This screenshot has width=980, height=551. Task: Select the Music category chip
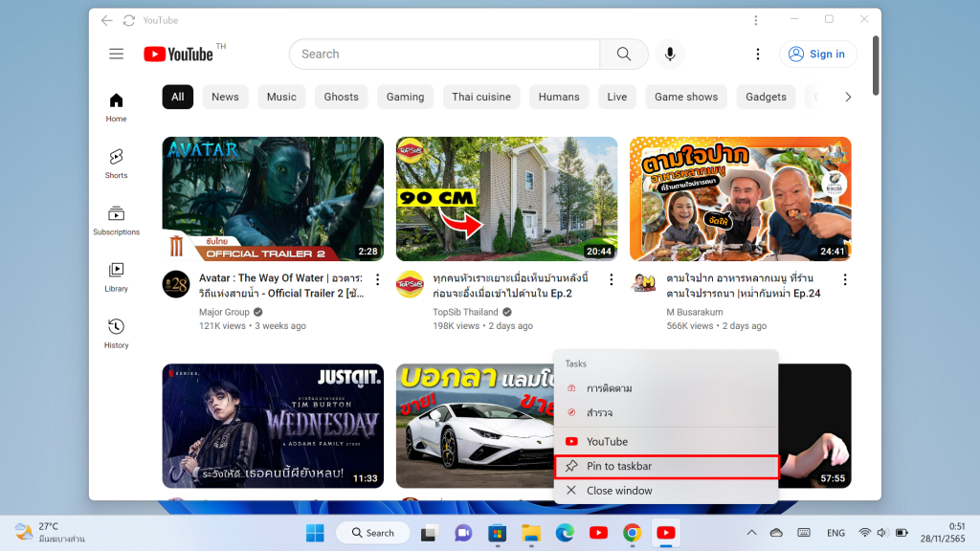281,97
